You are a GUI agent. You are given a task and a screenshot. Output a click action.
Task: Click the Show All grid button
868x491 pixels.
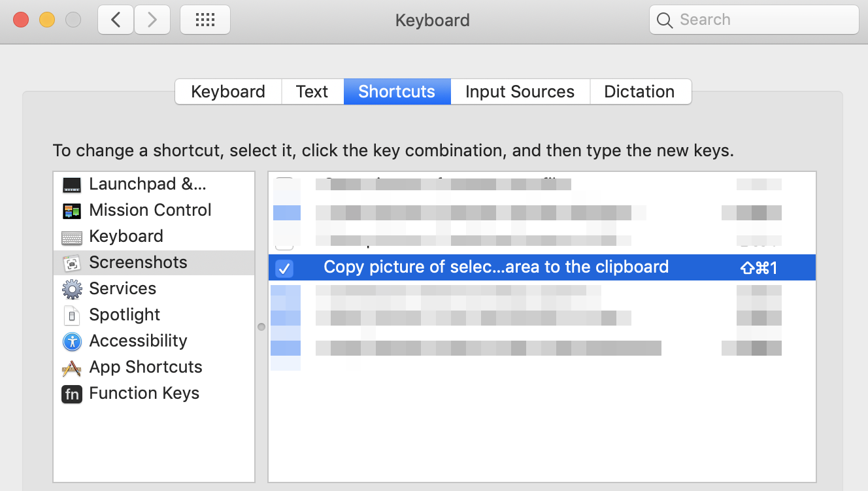click(205, 20)
